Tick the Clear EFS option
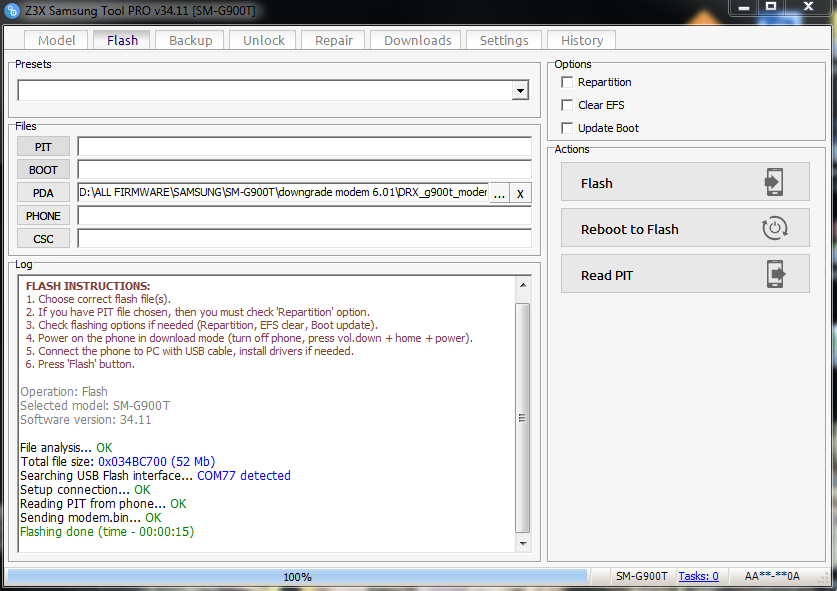Screen dimensions: 837x591 (x=567, y=105)
